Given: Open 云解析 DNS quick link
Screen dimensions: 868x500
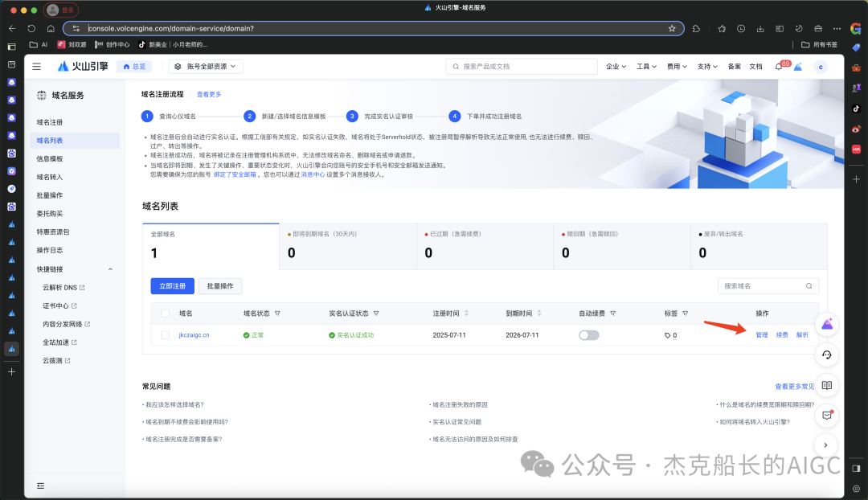Looking at the screenshot, I should pos(63,287).
